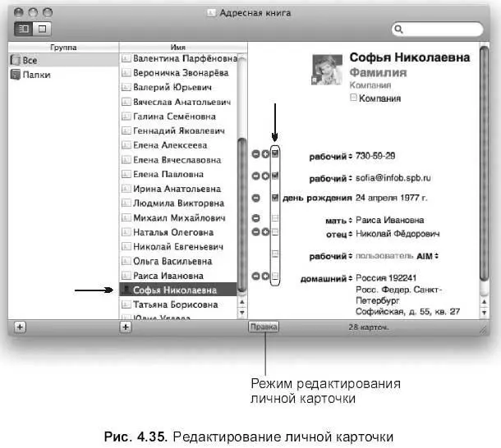This screenshot has height=448, width=501.
Task: Click the Группа column header
Action: (x=63, y=48)
